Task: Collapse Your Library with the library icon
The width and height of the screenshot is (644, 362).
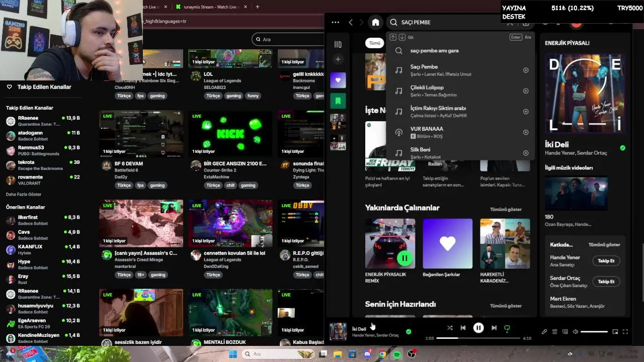Action: [338, 44]
